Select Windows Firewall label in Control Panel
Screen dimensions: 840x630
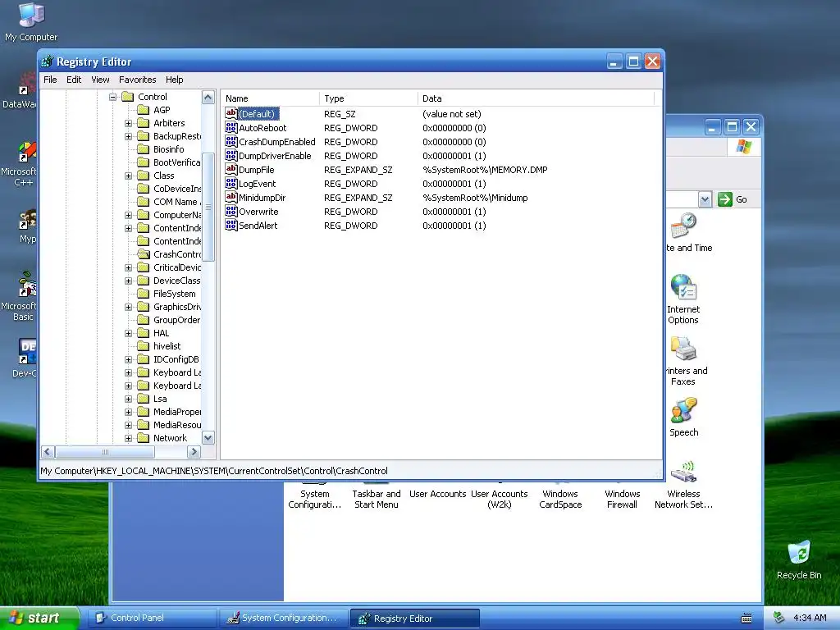click(622, 500)
